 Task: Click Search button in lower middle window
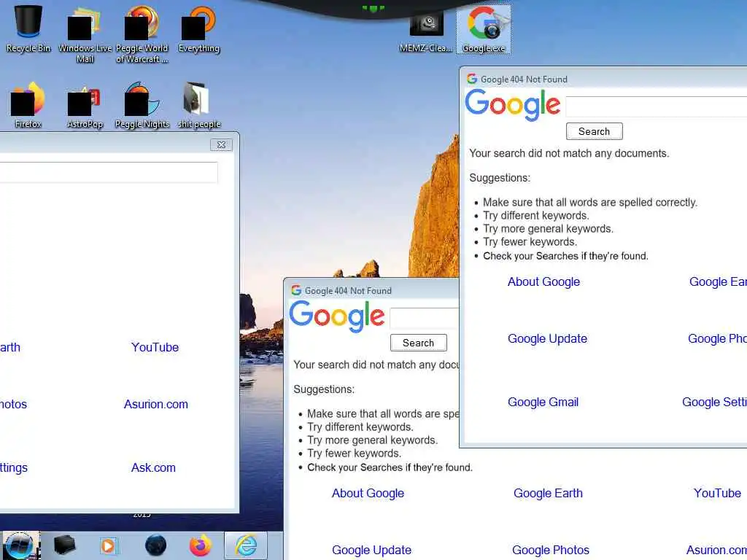tap(418, 343)
